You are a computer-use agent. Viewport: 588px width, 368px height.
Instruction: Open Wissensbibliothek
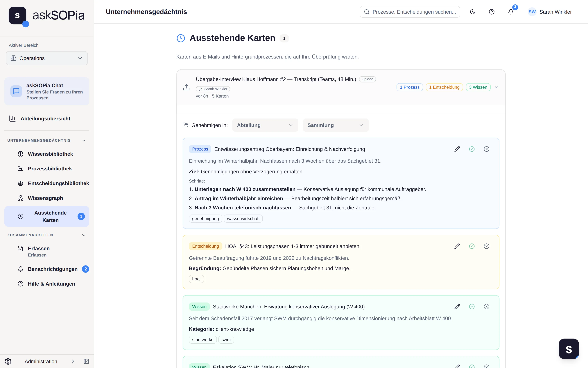tap(50, 154)
